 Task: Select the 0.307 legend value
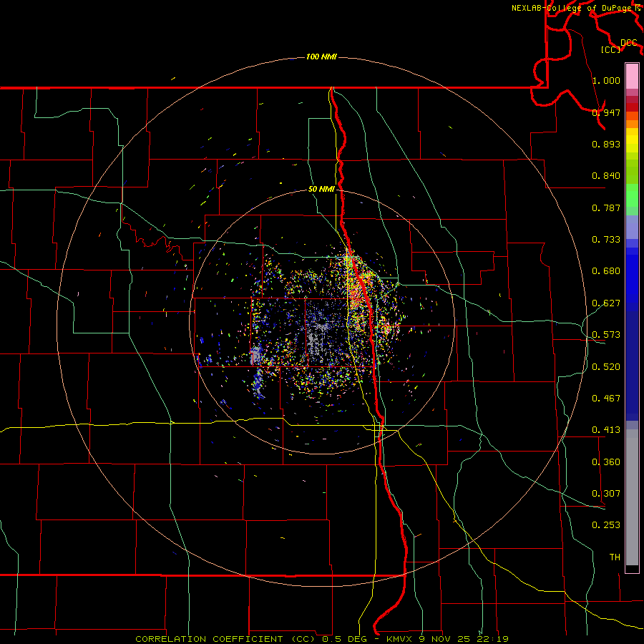click(x=606, y=494)
